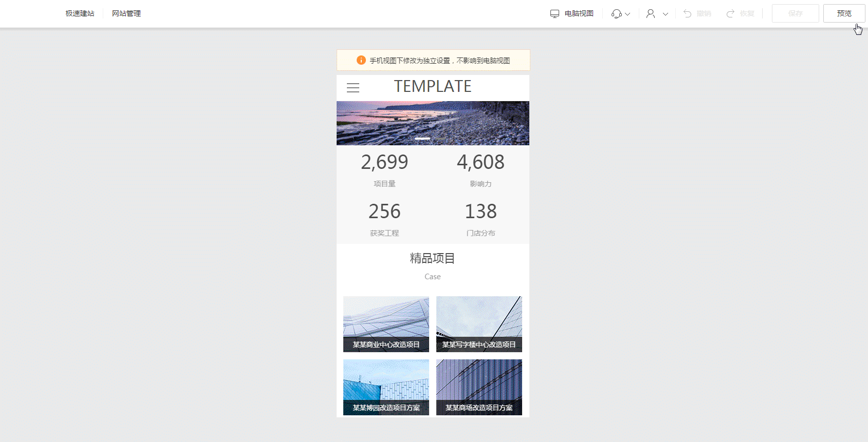This screenshot has width=868, height=442.
Task: Select the 4,608 counter value
Action: coord(481,162)
